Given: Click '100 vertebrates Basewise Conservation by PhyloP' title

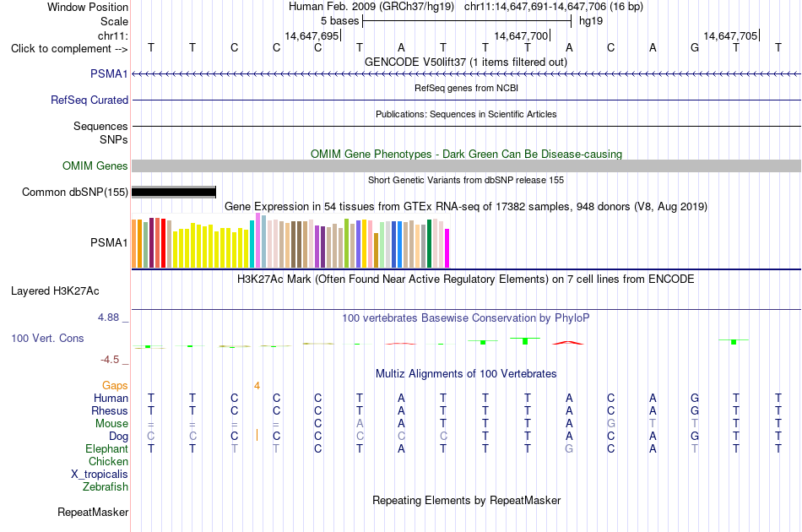Looking at the screenshot, I should tap(466, 318).
